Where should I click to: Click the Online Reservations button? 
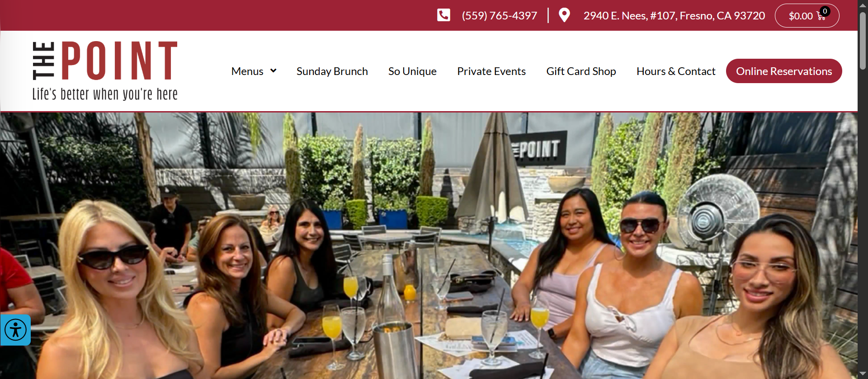coord(784,71)
